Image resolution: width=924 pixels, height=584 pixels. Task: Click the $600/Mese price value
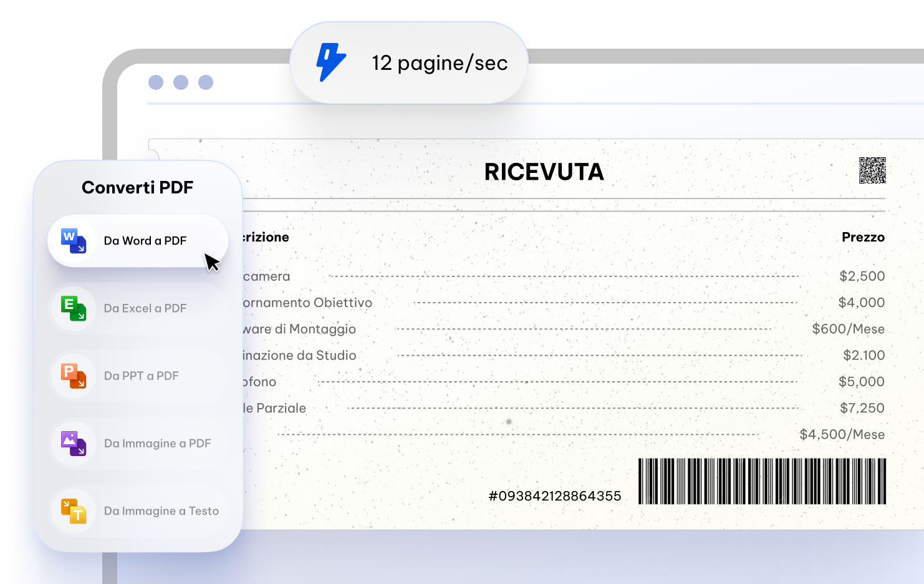pyautogui.click(x=849, y=329)
